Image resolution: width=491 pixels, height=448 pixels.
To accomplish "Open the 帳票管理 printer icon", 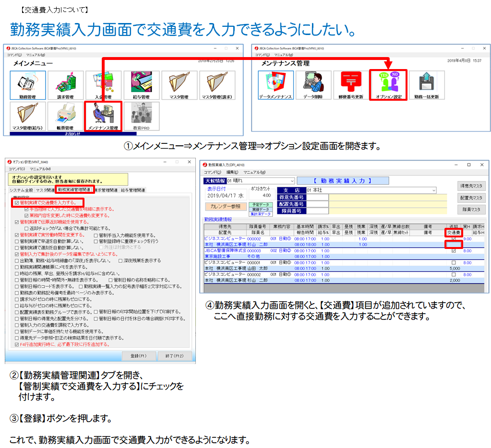I will [66, 116].
